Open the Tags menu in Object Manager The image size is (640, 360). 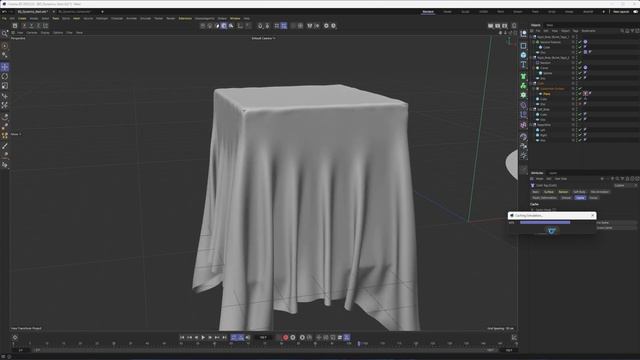[575, 31]
